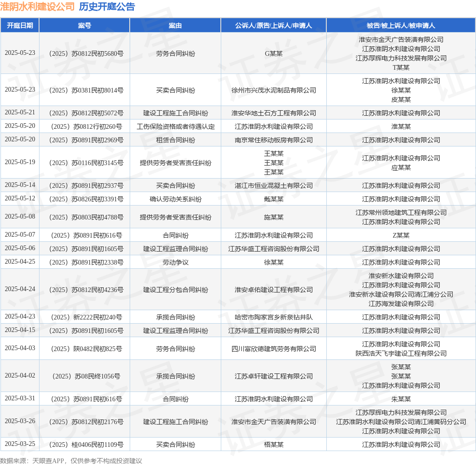The width and height of the screenshot is (476, 465).
Task: Click case number (2025)苏0812民初2176号
Action: click(x=86, y=422)
